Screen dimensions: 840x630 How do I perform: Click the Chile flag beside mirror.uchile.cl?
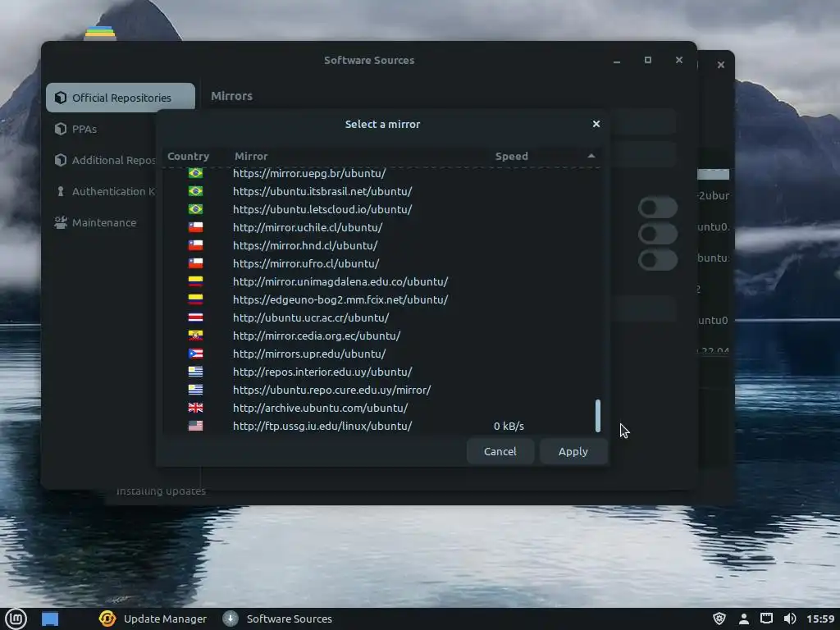pos(195,227)
